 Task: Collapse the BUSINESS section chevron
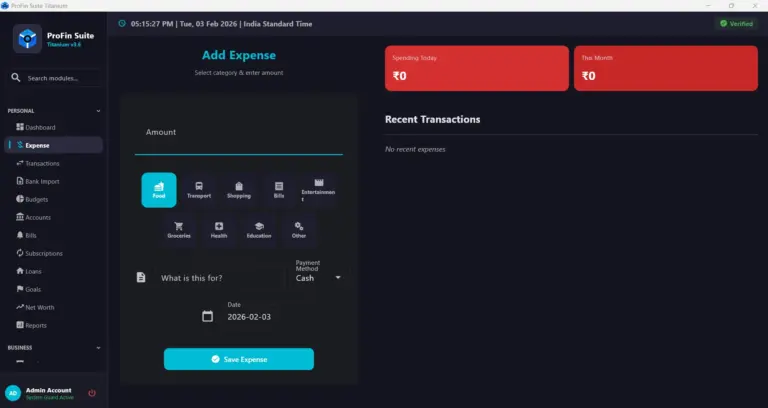point(98,348)
